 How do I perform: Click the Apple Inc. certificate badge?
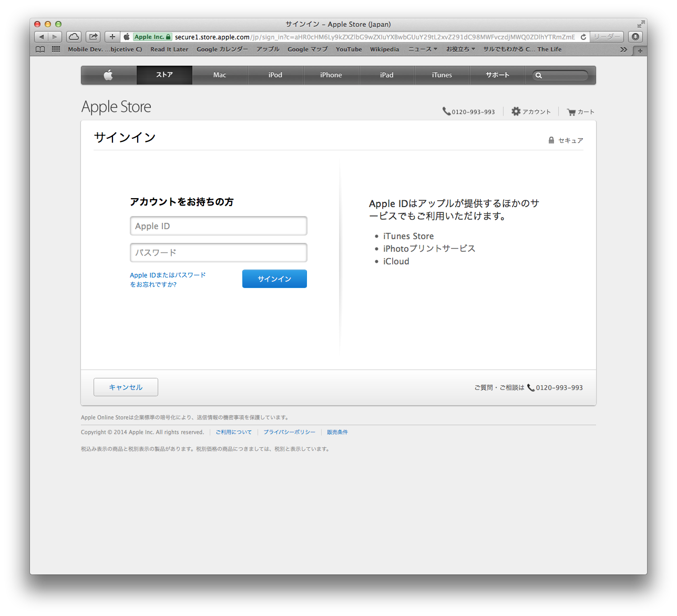(152, 37)
